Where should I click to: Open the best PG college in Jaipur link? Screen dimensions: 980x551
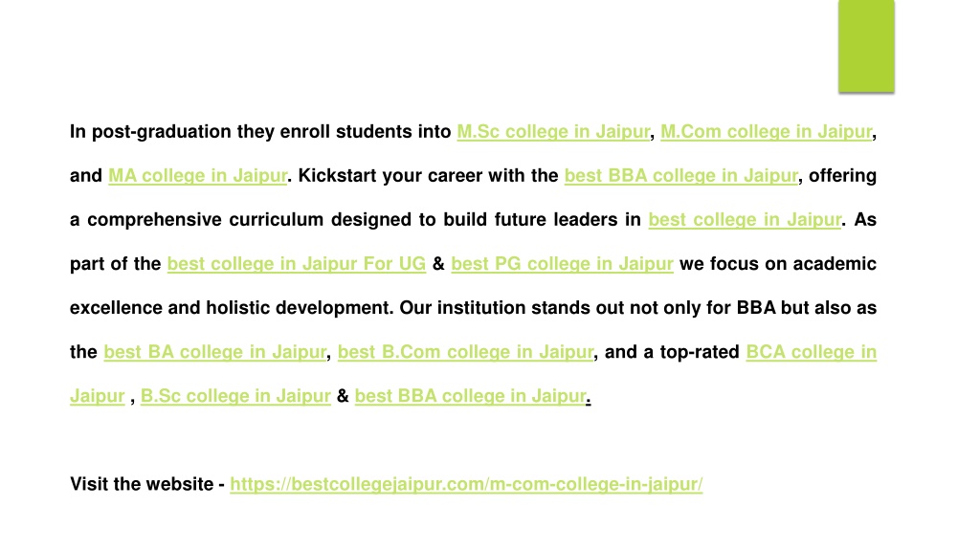[562, 264]
